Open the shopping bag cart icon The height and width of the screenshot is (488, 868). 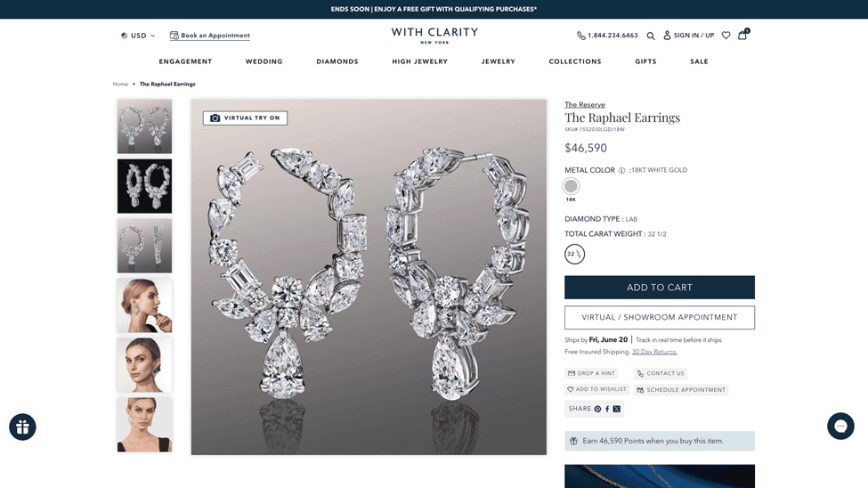click(742, 35)
